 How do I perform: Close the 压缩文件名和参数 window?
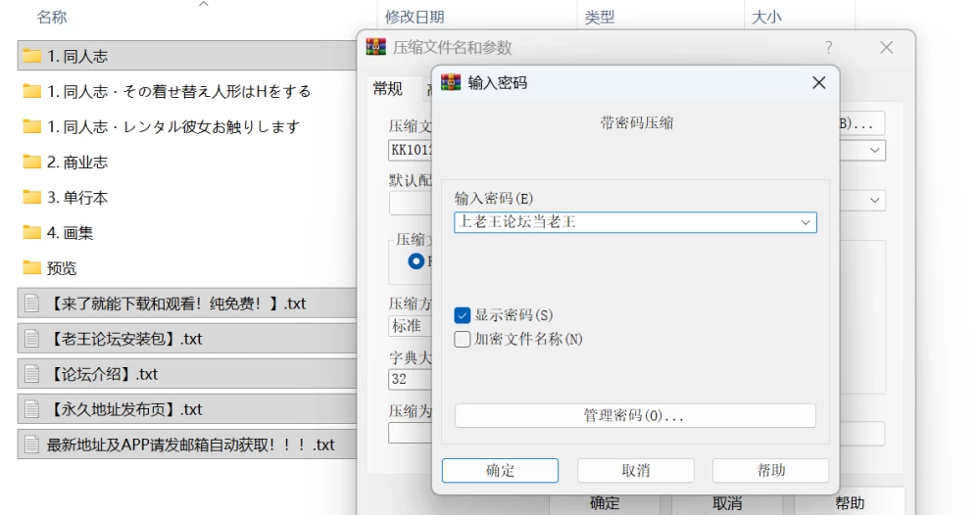[x=886, y=47]
